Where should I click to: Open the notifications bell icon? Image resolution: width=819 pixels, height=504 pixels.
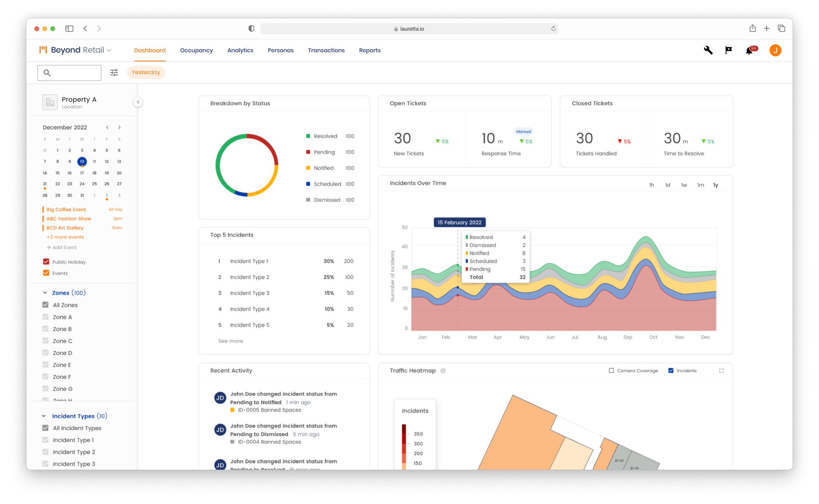point(749,51)
